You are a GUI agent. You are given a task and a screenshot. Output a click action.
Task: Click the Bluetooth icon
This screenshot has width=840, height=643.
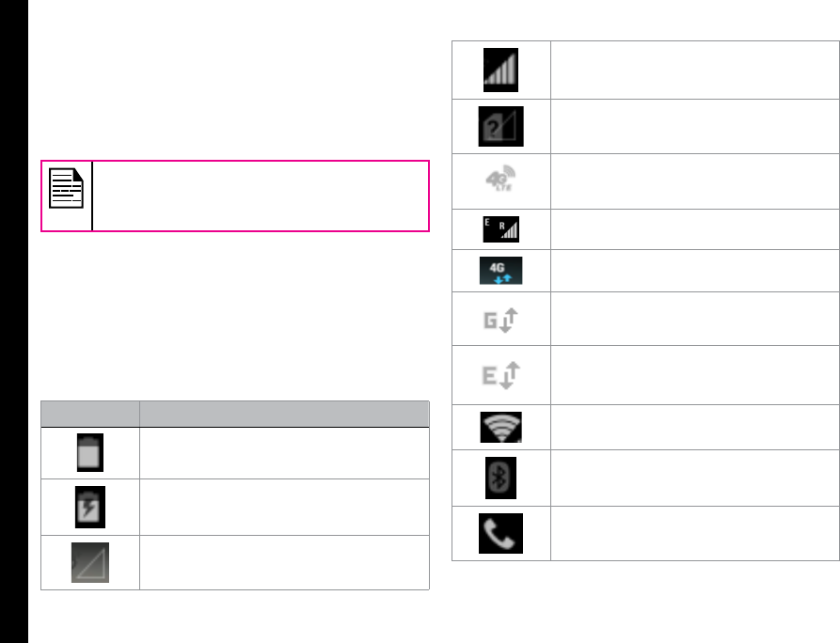(500, 478)
